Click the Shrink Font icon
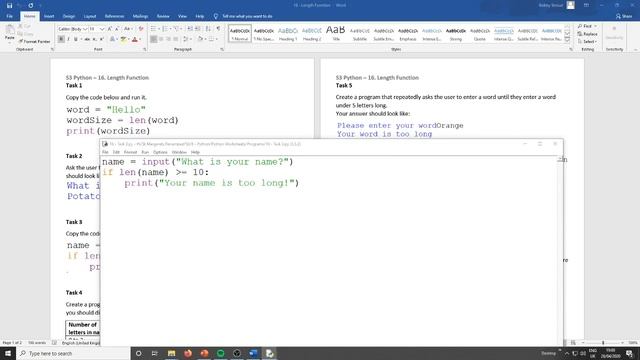 (x=117, y=29)
